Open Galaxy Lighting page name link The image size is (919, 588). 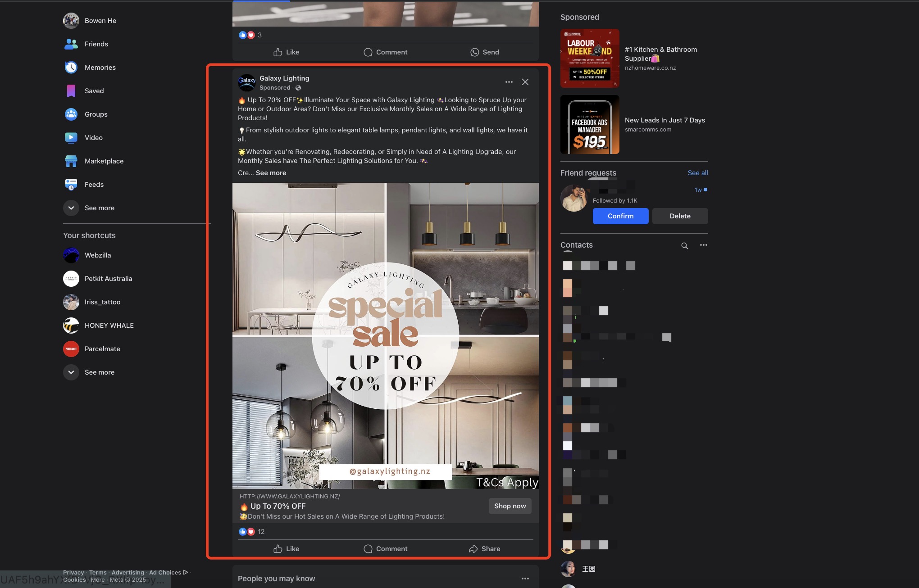(x=284, y=78)
